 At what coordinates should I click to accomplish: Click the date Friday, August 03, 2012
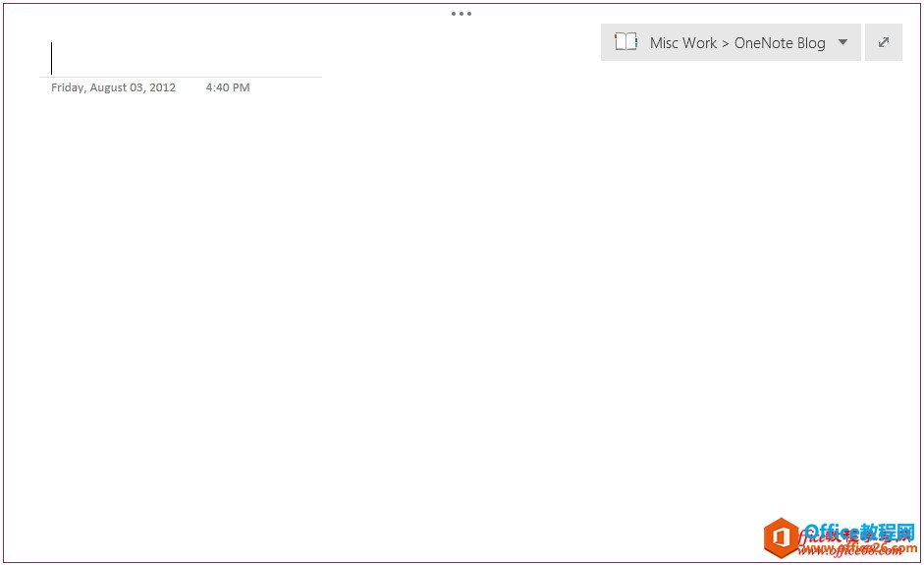pos(113,87)
